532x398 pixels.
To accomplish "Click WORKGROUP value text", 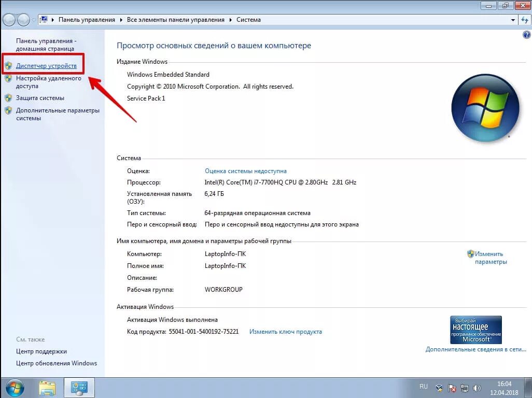I will [x=223, y=290].
